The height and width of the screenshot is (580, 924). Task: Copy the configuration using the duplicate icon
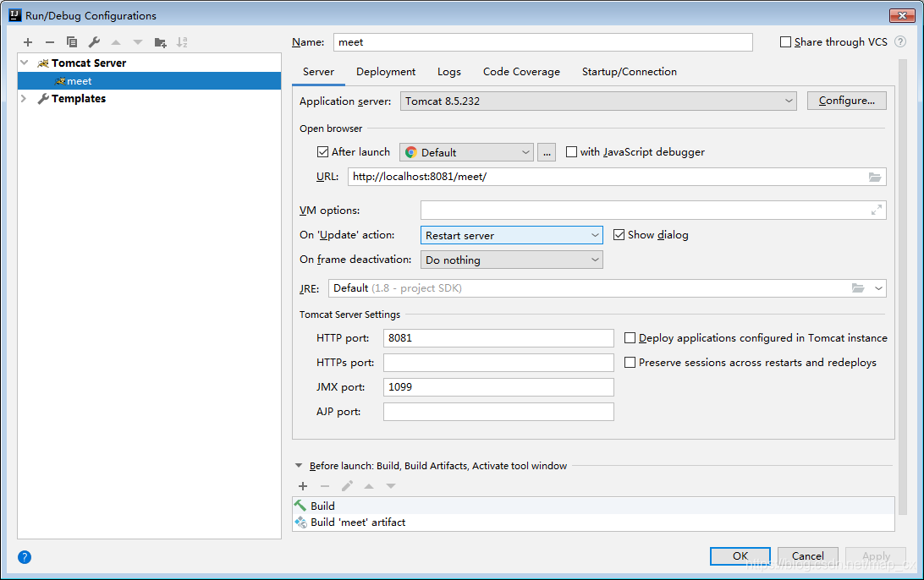click(72, 42)
